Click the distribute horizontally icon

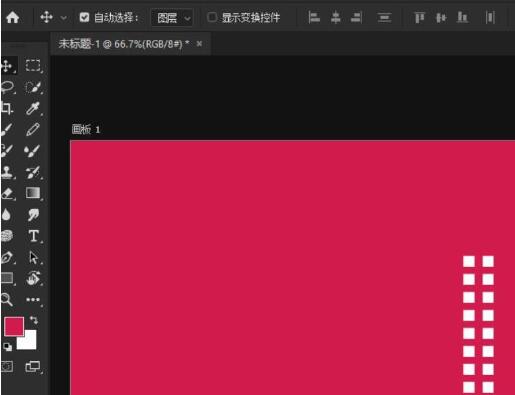(490, 17)
